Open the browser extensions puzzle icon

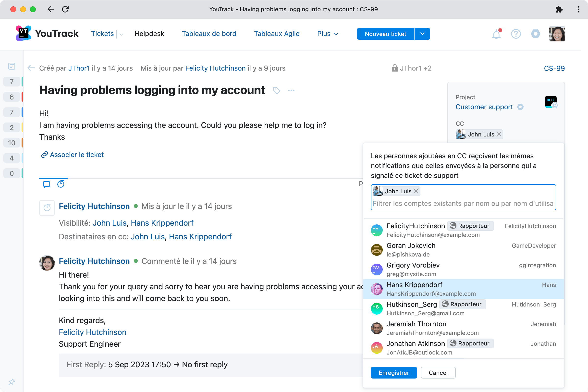coord(559,9)
